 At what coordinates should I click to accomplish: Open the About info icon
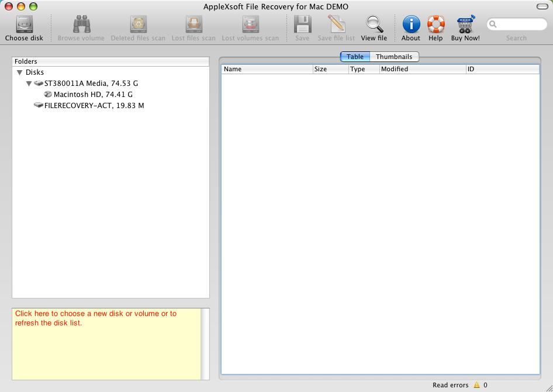coord(411,25)
